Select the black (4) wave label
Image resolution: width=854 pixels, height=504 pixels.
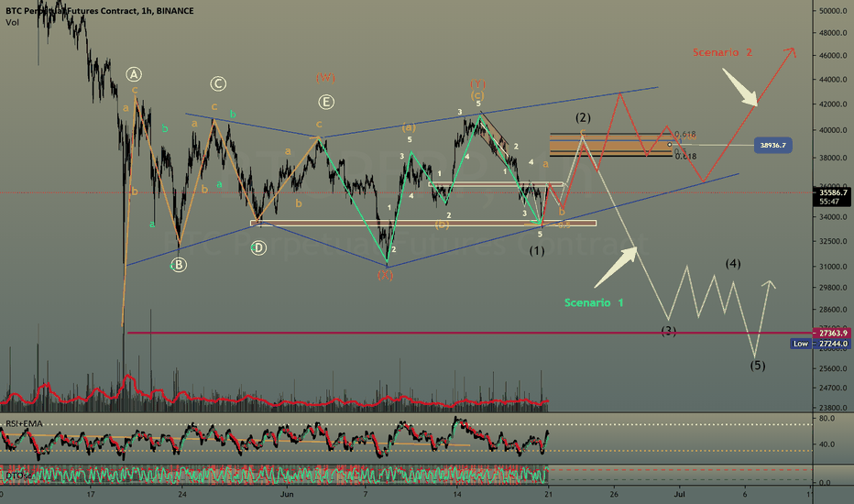(733, 264)
